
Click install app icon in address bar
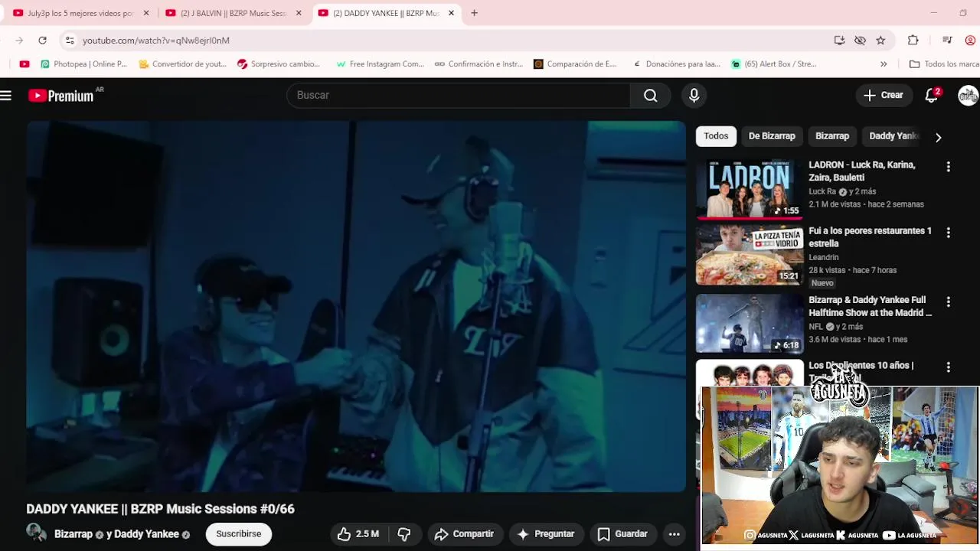tap(839, 41)
